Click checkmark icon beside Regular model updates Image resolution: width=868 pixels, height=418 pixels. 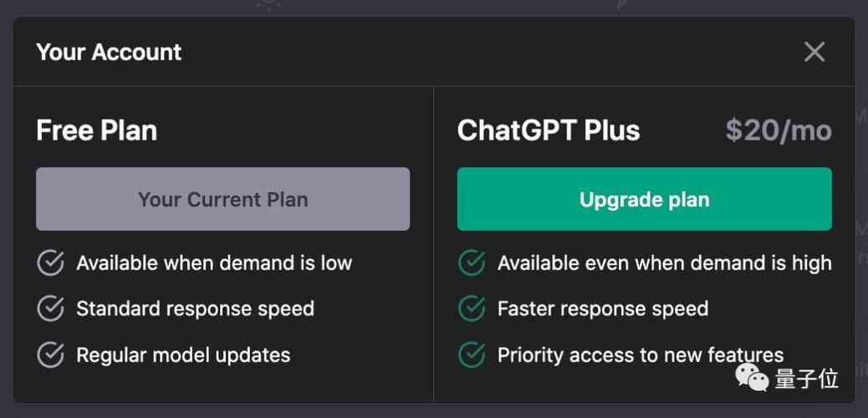coord(51,354)
